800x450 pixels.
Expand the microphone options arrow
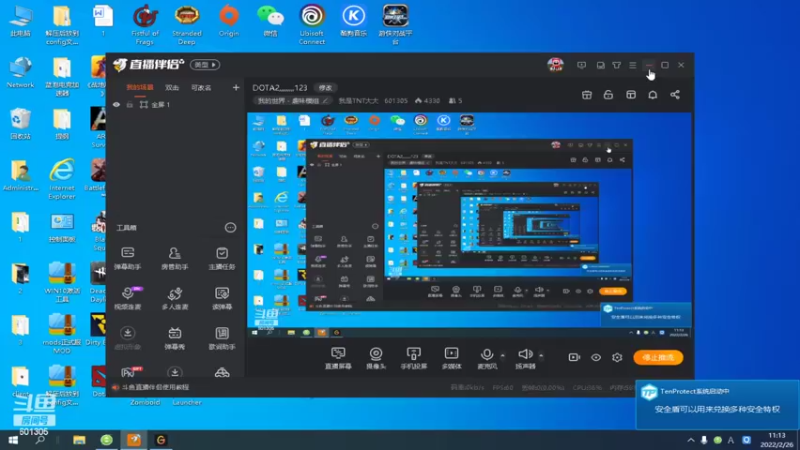click(x=503, y=356)
